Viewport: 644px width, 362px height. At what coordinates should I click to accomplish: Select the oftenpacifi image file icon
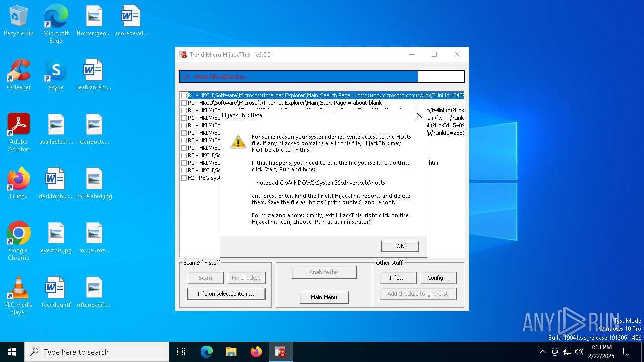[94, 293]
